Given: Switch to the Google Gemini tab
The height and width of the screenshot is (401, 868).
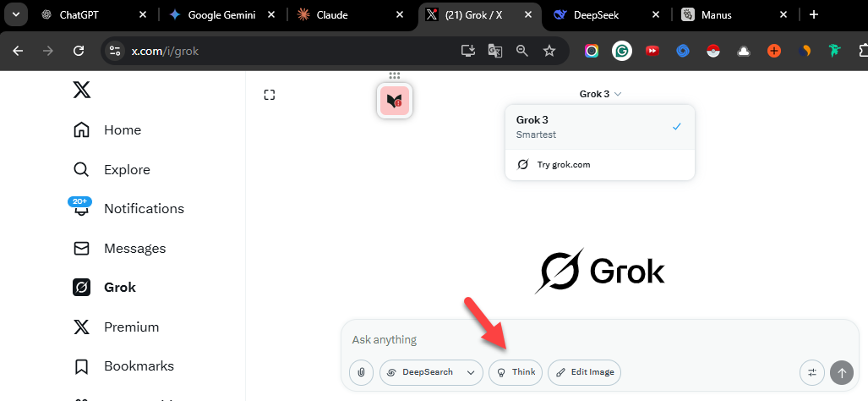Looking at the screenshot, I should (221, 15).
